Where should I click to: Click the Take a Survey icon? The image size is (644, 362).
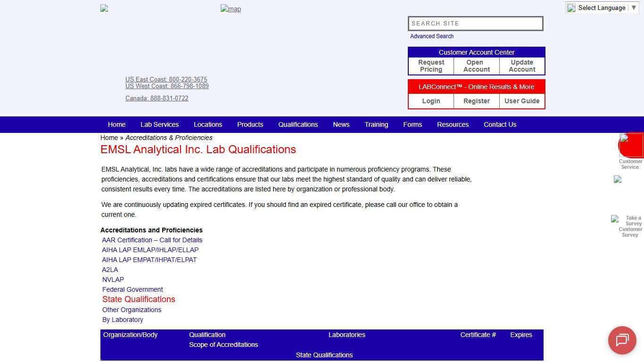coord(615,219)
